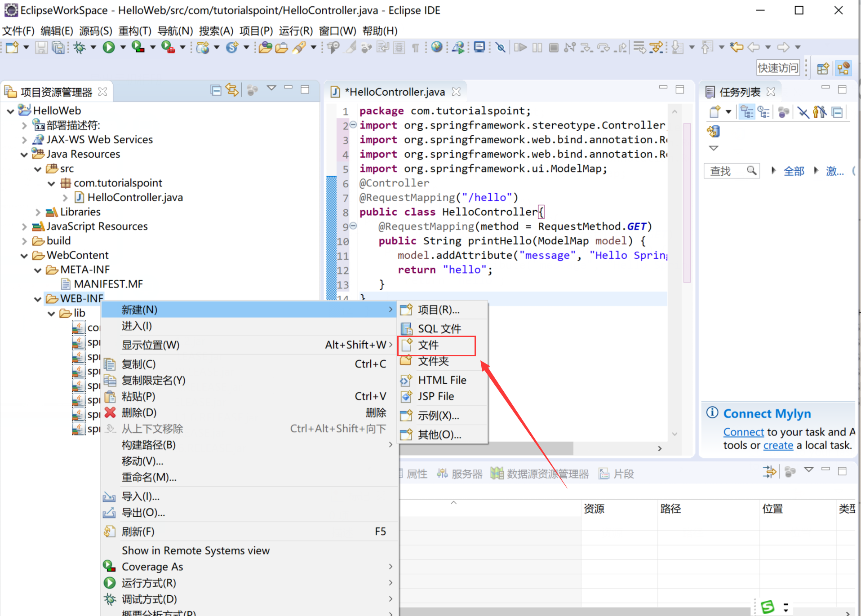861x616 pixels.
Task: Expand the Libraries tree node
Action: coord(38,212)
